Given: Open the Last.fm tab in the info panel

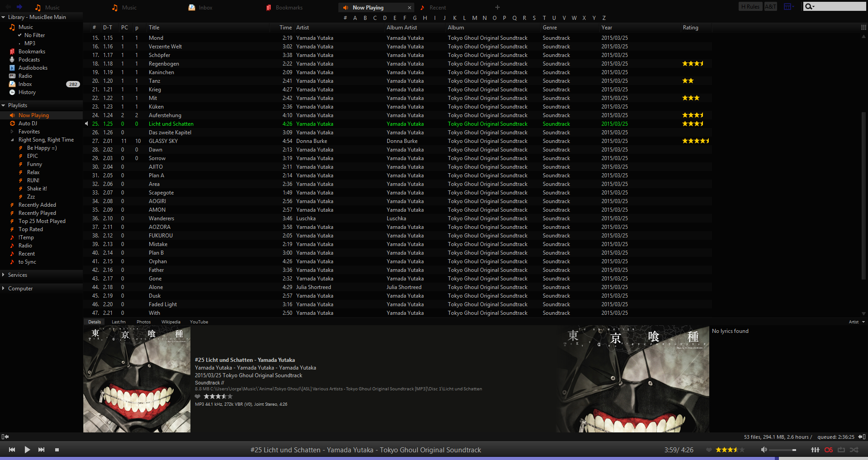Looking at the screenshot, I should coord(119,322).
